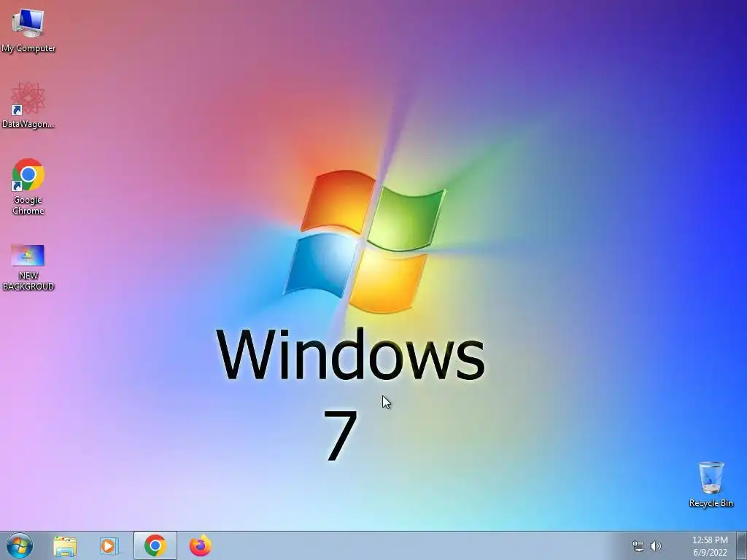Open the taskbar clock showing 12:58 PM
Viewport: 747px width, 560px height.
[x=710, y=546]
